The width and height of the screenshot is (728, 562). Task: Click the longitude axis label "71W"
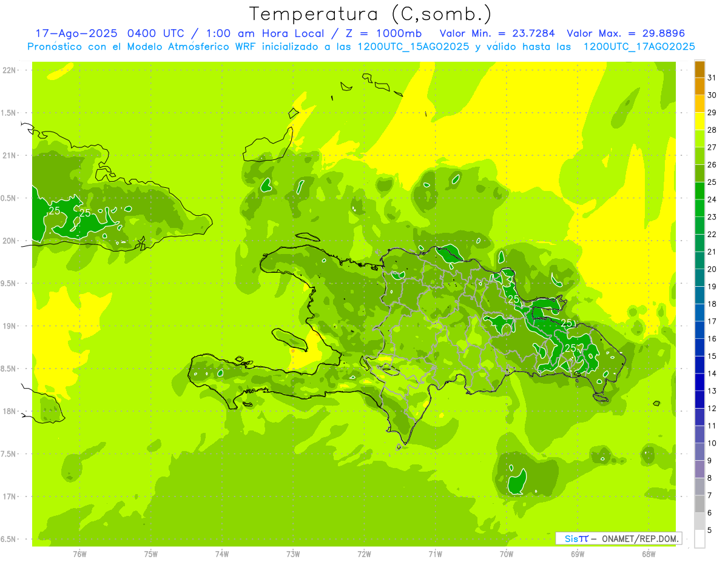click(435, 554)
